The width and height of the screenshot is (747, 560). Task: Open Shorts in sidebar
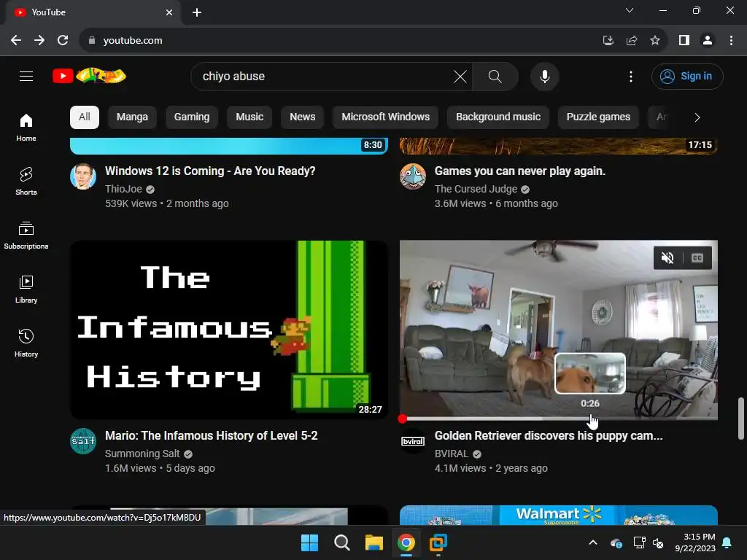point(26,182)
